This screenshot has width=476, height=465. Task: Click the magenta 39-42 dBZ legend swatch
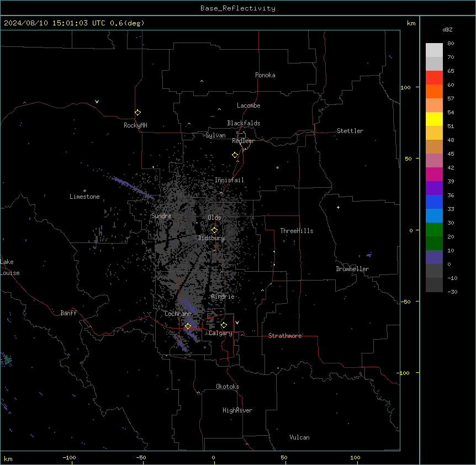tap(434, 174)
